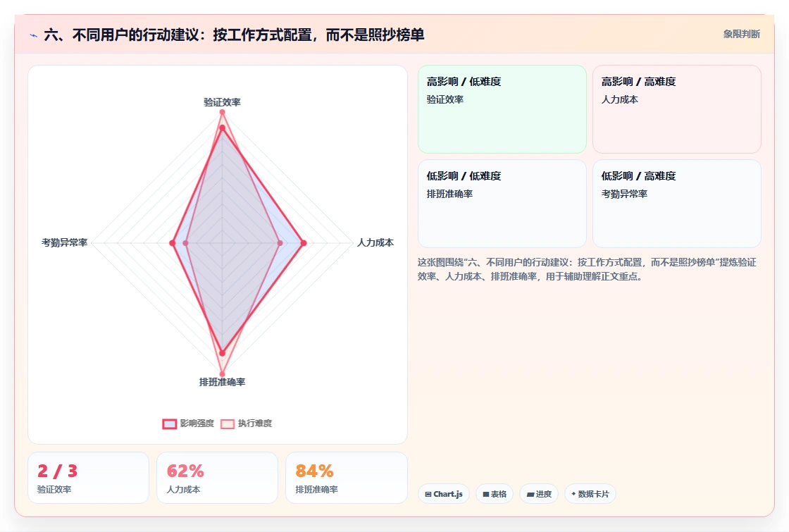
Task: Click the 数据卡片 tag icon
Action: click(x=573, y=494)
